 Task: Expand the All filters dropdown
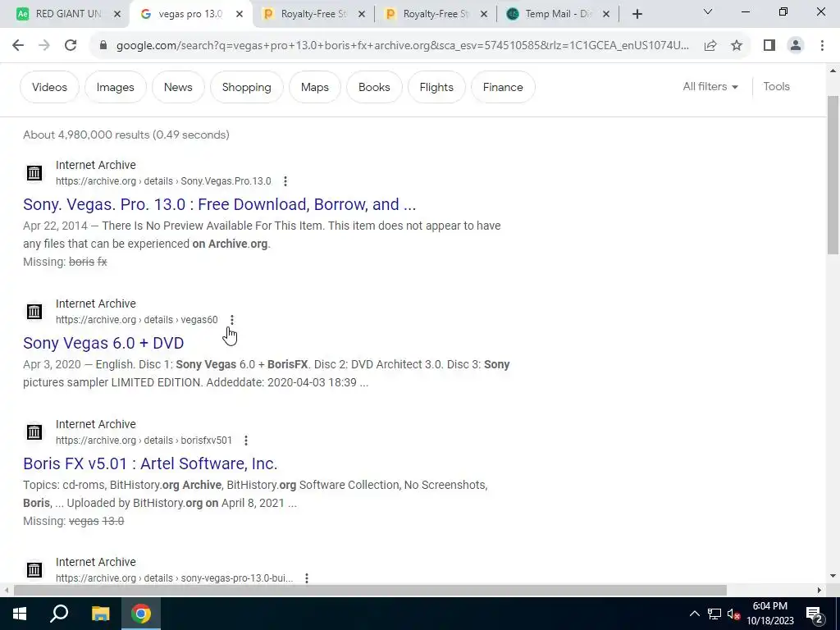click(x=710, y=86)
